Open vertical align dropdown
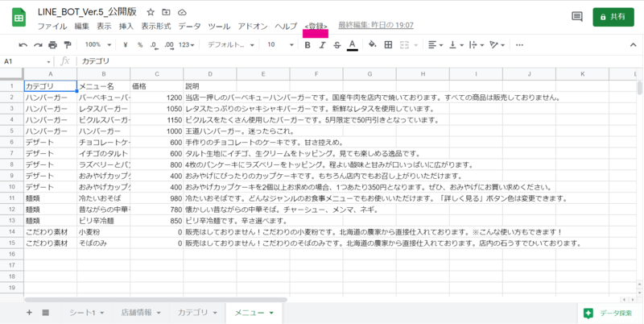Viewport: 644px width, 324px height. (456, 45)
